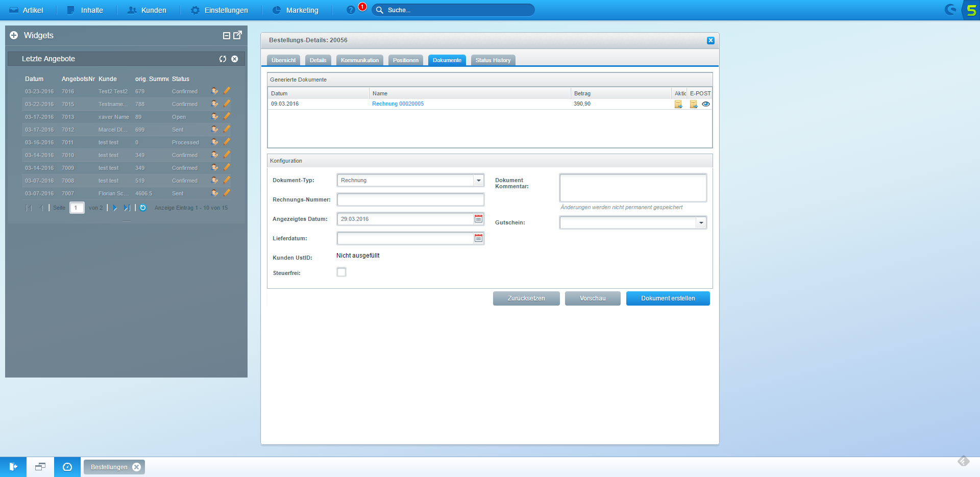This screenshot has height=477, width=980.
Task: Expand the Gutschein dropdown
Action: coord(701,222)
